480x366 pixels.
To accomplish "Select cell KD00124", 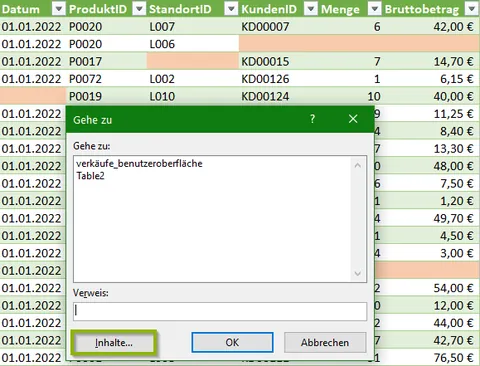I will point(279,96).
